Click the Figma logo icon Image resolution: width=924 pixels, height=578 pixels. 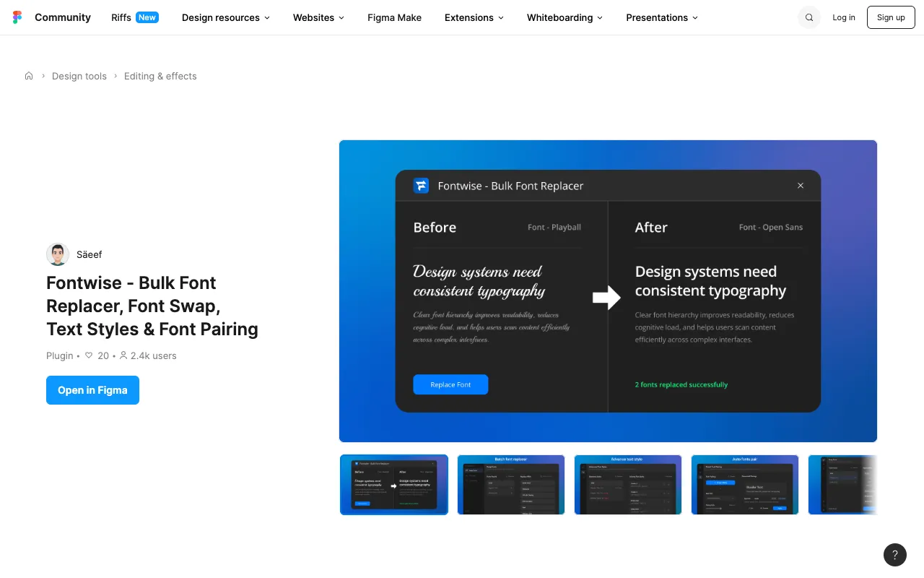[18, 17]
